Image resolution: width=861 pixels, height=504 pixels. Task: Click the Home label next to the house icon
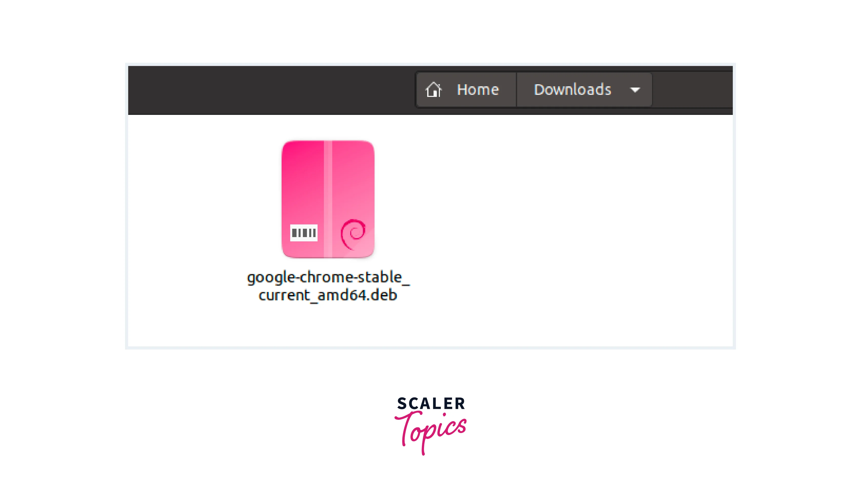478,90
